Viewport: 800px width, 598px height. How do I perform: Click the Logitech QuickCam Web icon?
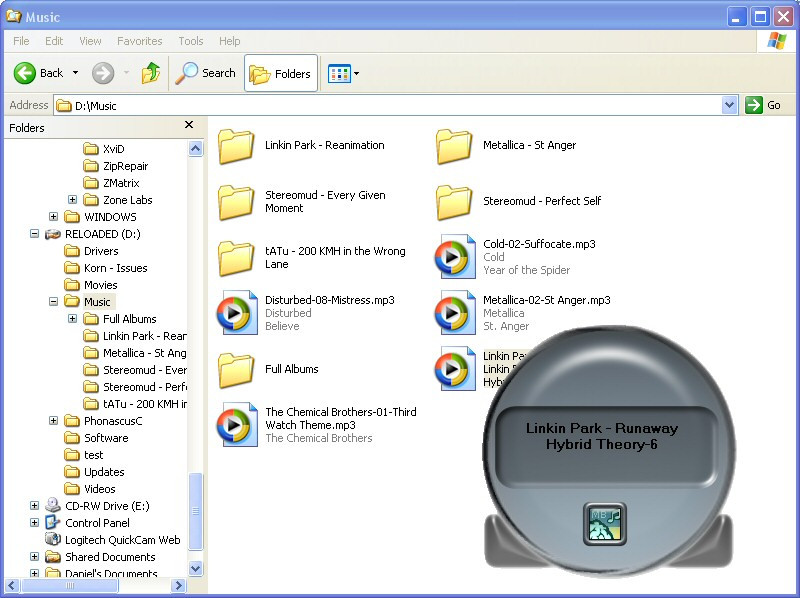(53, 539)
